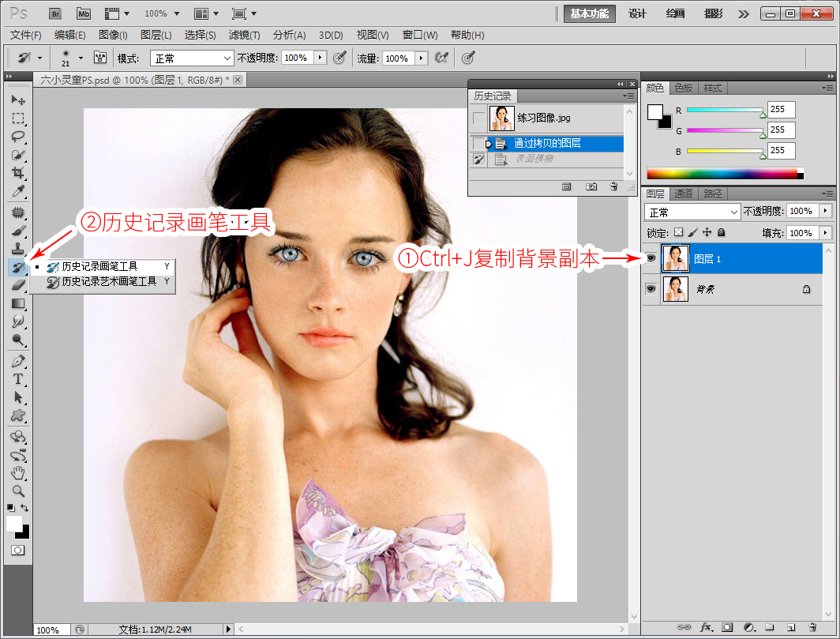This screenshot has height=639, width=840.
Task: Set history brush source to 练习图像.jpg
Action: point(479,118)
